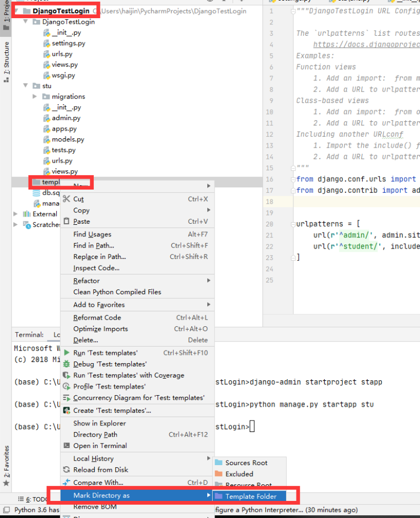Collapse the stu folder tree node
Screen dimensions: 420x518
click(x=26, y=85)
